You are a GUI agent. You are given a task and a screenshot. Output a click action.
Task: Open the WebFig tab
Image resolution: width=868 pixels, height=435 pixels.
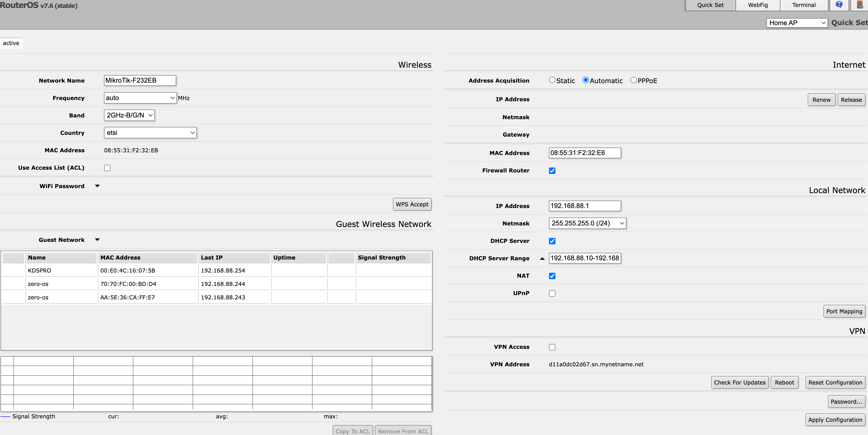[758, 5]
